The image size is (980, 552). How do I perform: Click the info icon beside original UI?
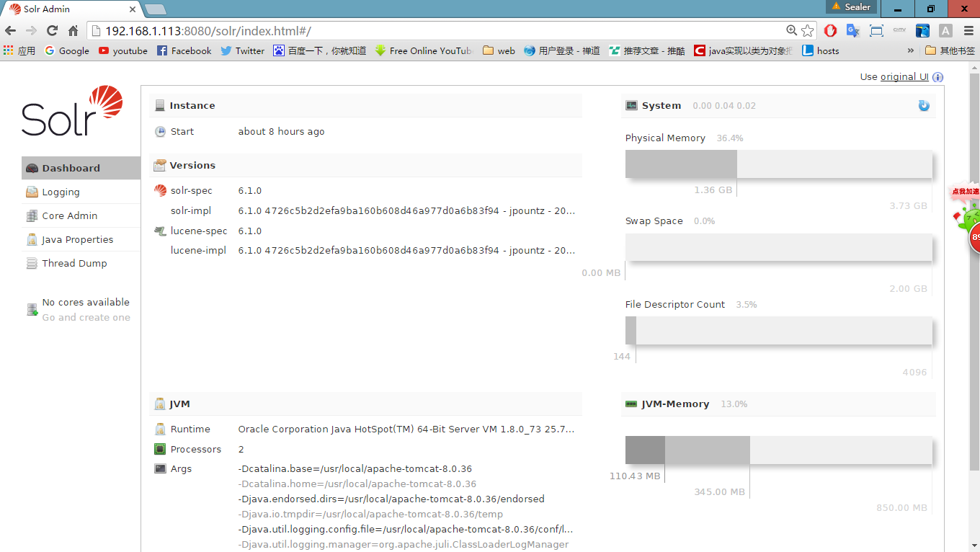pos(937,77)
